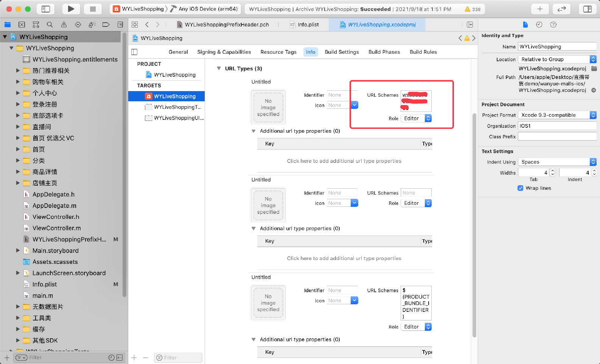600x364 pixels.
Task: Focus the targets Filter field
Action: [x=178, y=358]
